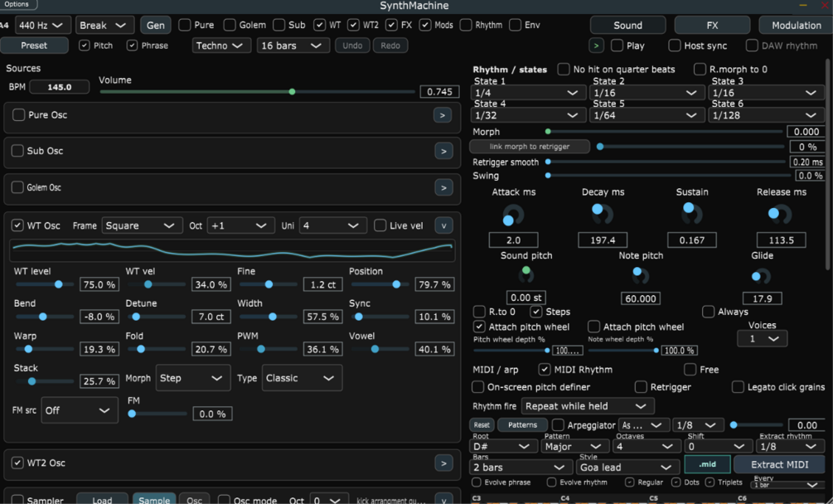Enable the Rhythm checkbox
Image resolution: width=833 pixels, height=504 pixels.
pos(466,25)
